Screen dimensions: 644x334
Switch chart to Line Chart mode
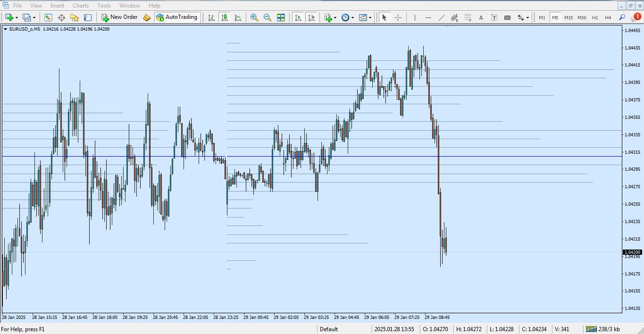[x=238, y=17]
